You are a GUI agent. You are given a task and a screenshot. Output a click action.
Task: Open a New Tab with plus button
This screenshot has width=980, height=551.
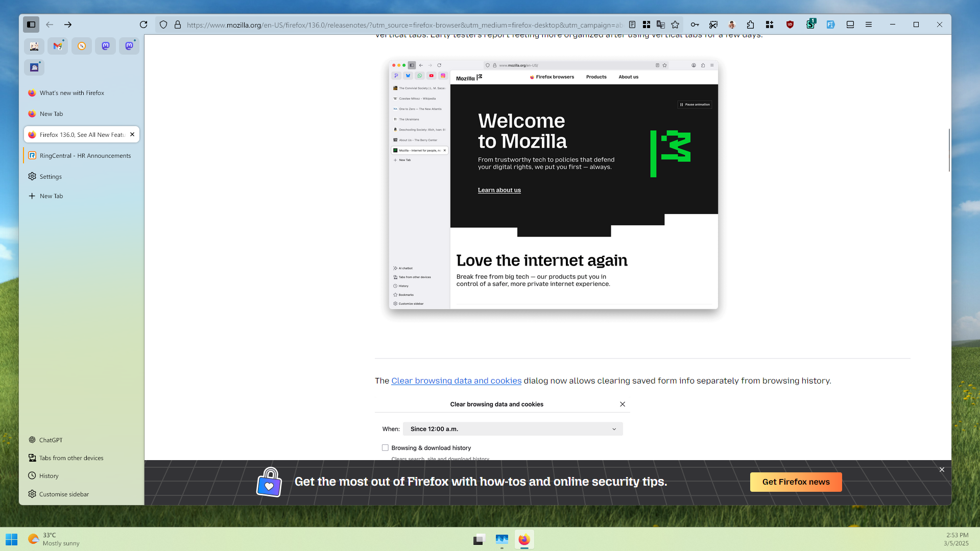click(82, 196)
